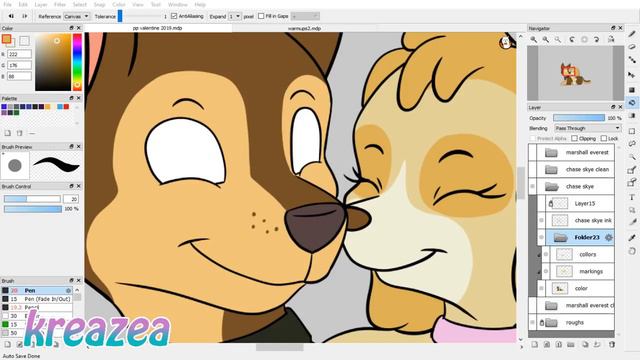This screenshot has width=640, height=360.
Task: Click the brush size field showing 20
Action: (71, 199)
